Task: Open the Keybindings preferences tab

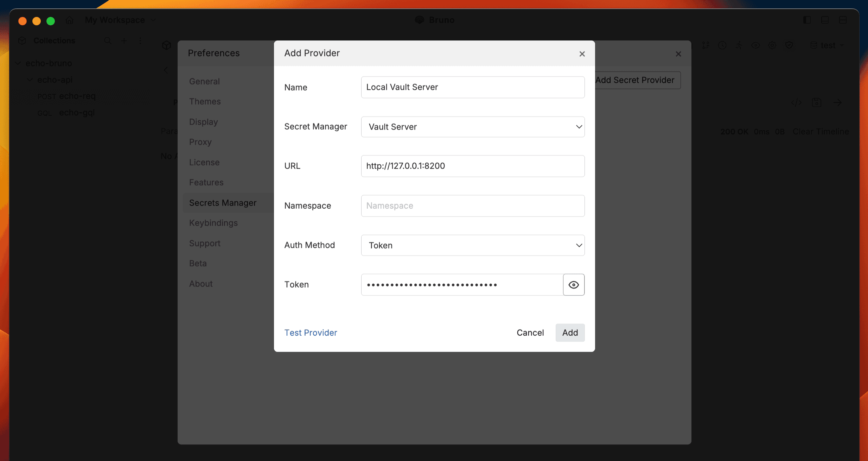Action: (x=213, y=223)
